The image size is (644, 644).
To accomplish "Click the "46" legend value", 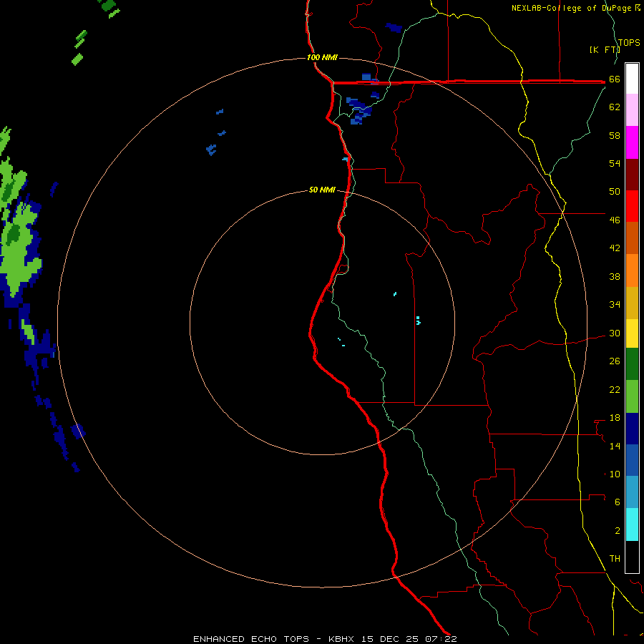I will pyautogui.click(x=615, y=220).
